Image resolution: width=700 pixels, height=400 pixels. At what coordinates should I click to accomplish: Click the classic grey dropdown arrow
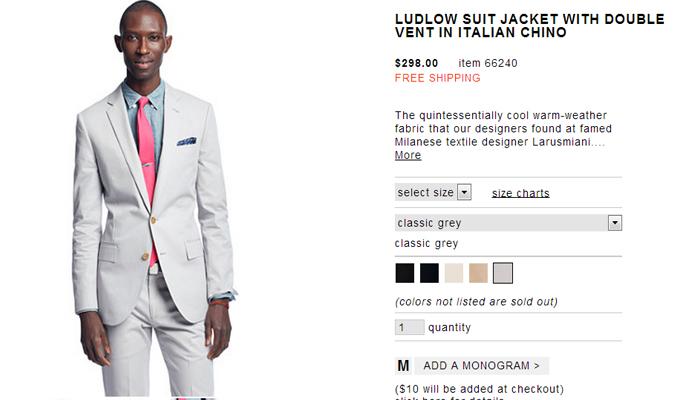point(615,223)
